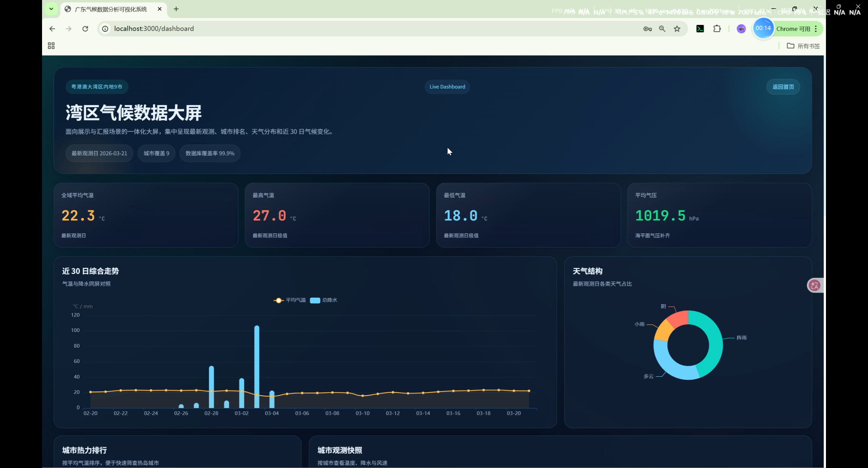Open Chrome three-dot menu
This screenshot has width=868, height=468.
[x=816, y=29]
